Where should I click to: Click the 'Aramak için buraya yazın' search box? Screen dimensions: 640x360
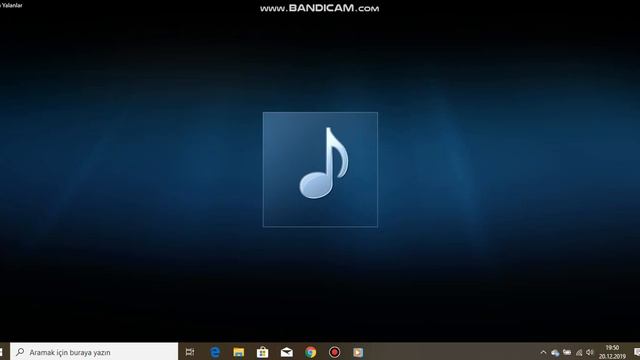coord(94,352)
